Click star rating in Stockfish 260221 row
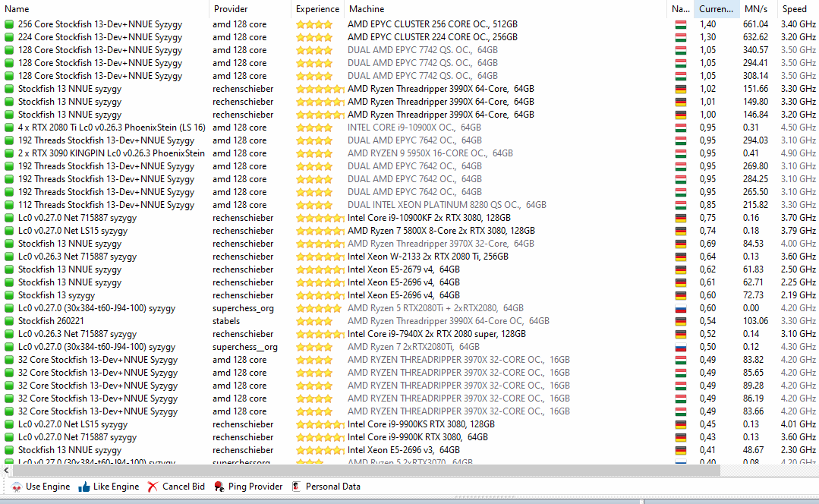The height and width of the screenshot is (504, 819). 314,320
